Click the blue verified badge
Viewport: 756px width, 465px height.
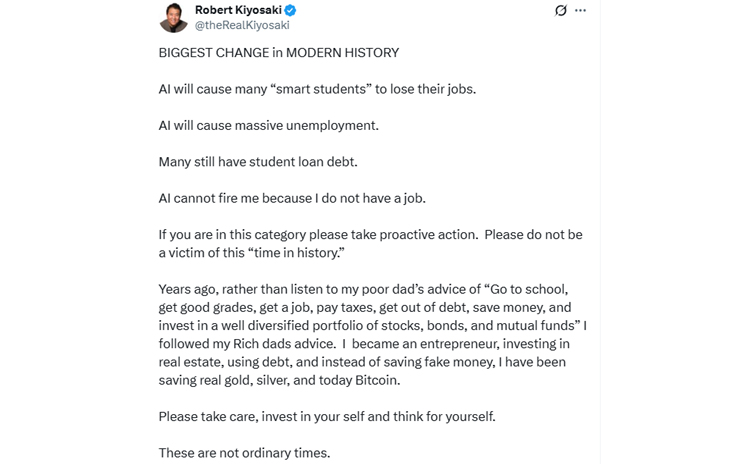pyautogui.click(x=290, y=10)
